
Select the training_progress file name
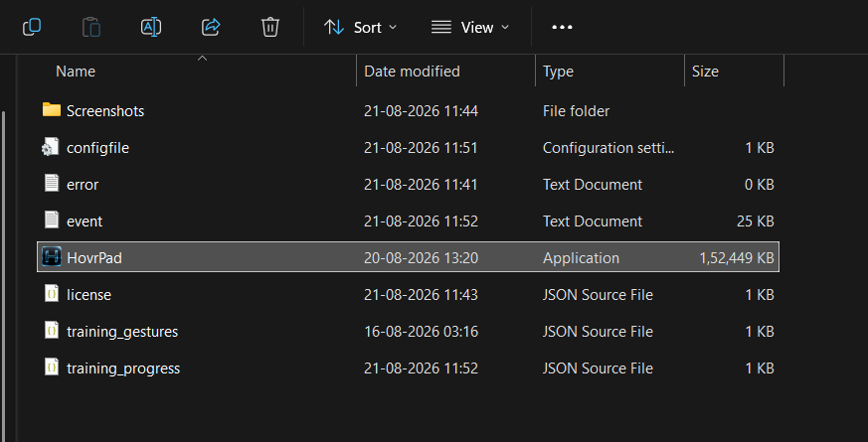click(x=123, y=368)
